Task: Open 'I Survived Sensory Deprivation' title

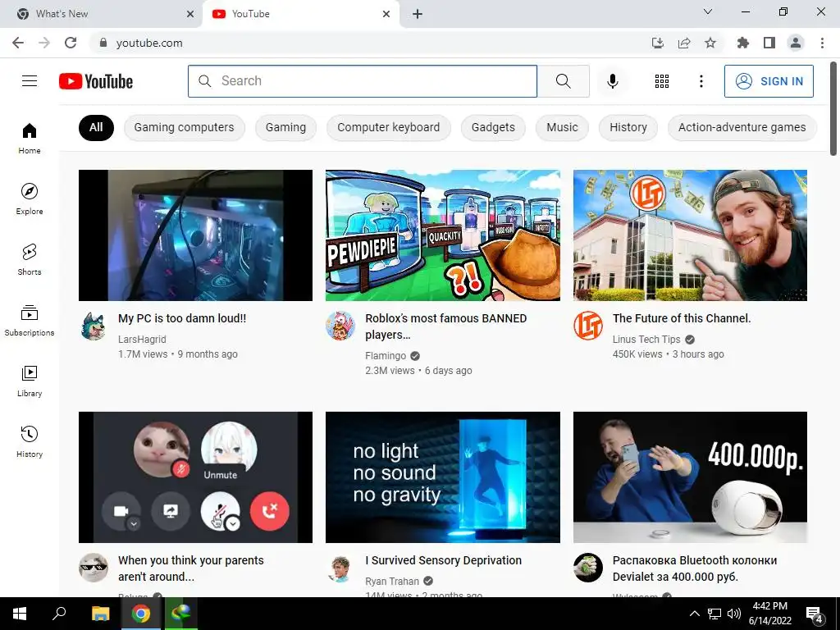Action: click(x=444, y=560)
